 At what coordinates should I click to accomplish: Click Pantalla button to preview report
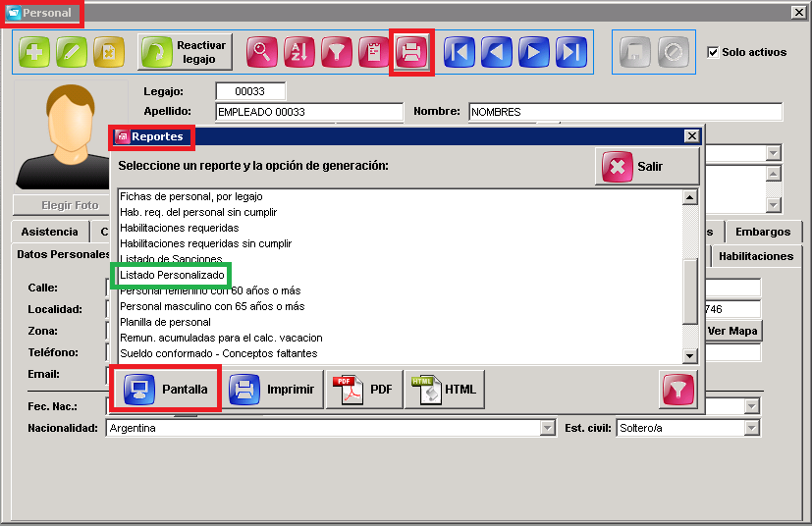tap(166, 389)
